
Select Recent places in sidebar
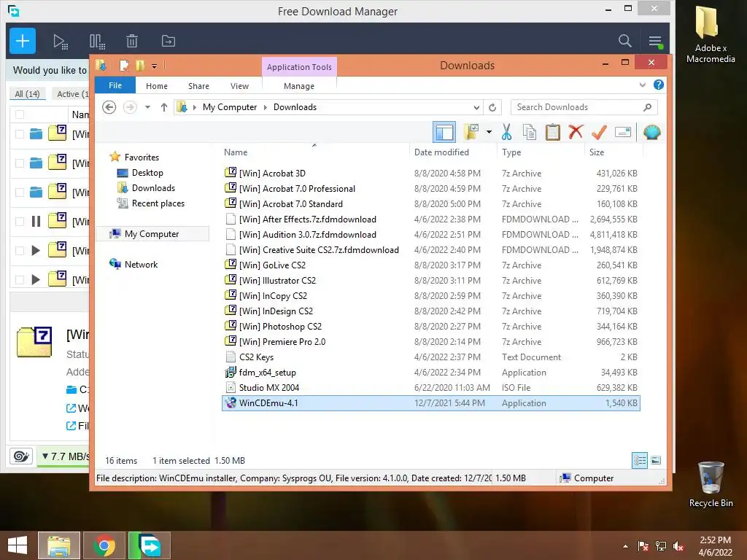click(x=158, y=203)
